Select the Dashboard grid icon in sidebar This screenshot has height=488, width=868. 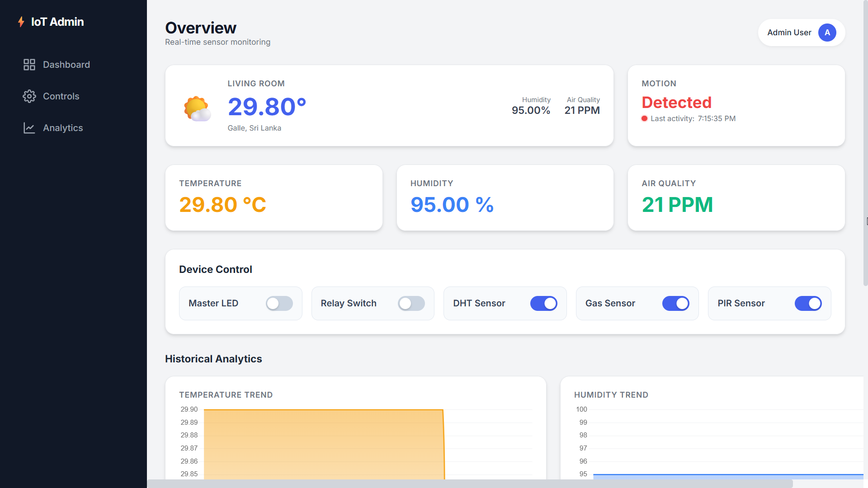(29, 65)
